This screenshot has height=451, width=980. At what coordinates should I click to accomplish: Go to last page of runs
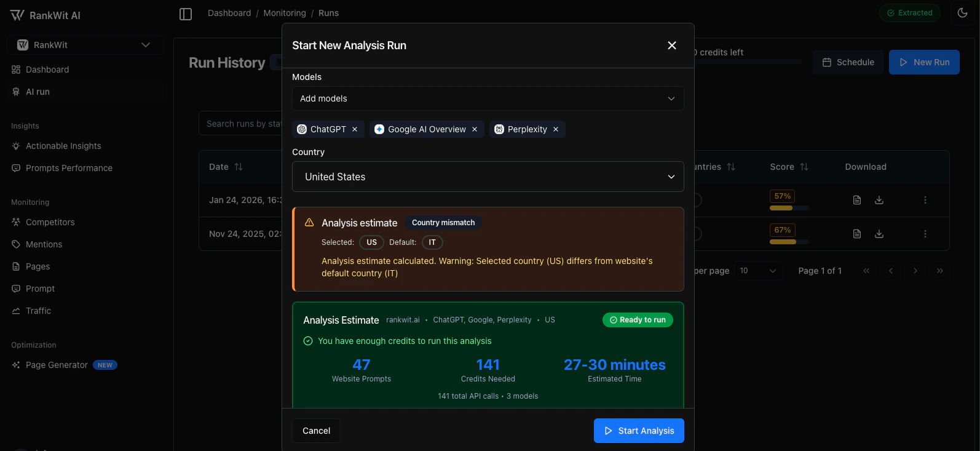(x=940, y=271)
